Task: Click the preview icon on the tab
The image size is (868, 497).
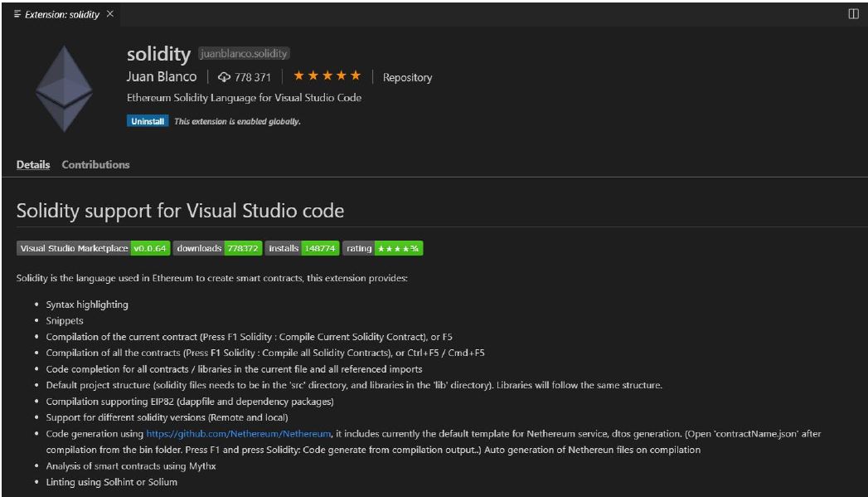Action: (17, 14)
